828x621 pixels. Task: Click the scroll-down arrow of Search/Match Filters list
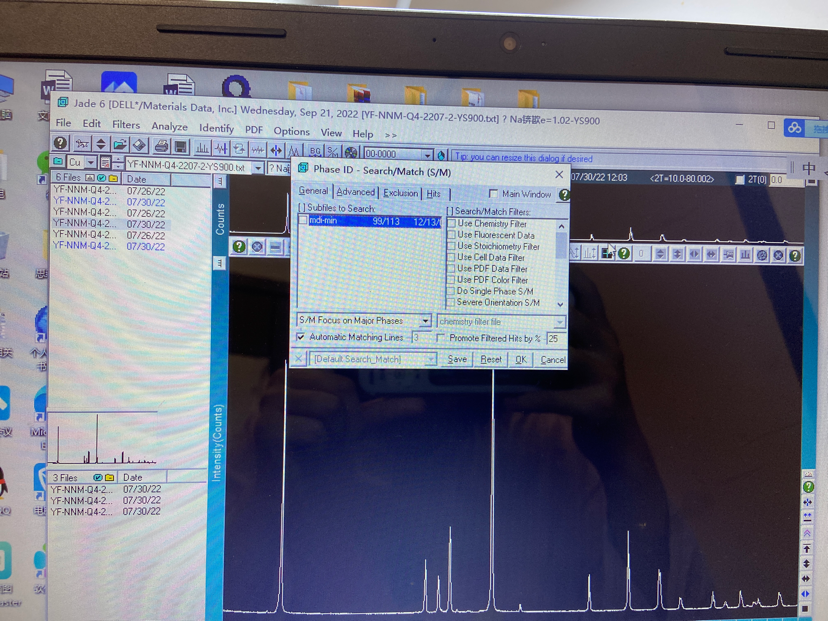(560, 304)
